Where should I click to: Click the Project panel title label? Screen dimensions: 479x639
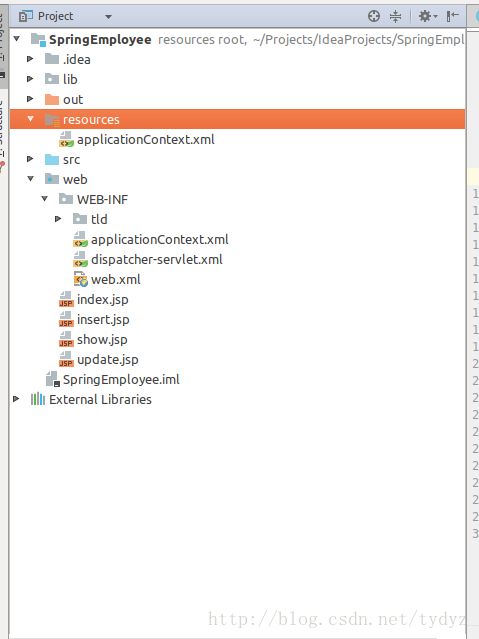click(55, 16)
